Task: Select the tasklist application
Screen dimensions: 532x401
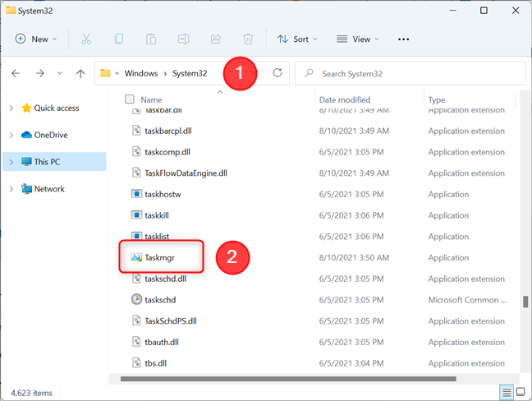Action: [157, 236]
